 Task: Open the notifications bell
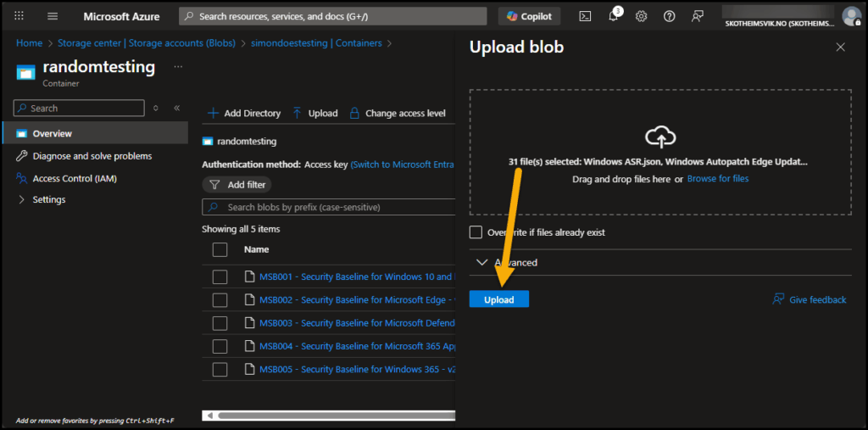pos(614,15)
